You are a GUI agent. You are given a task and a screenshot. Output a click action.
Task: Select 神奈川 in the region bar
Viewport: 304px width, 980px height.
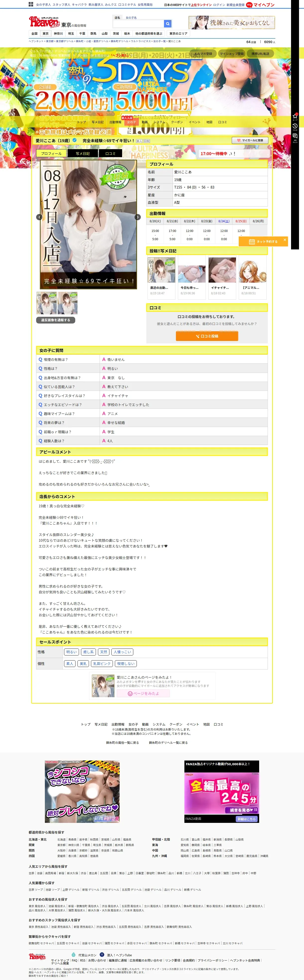(58, 33)
